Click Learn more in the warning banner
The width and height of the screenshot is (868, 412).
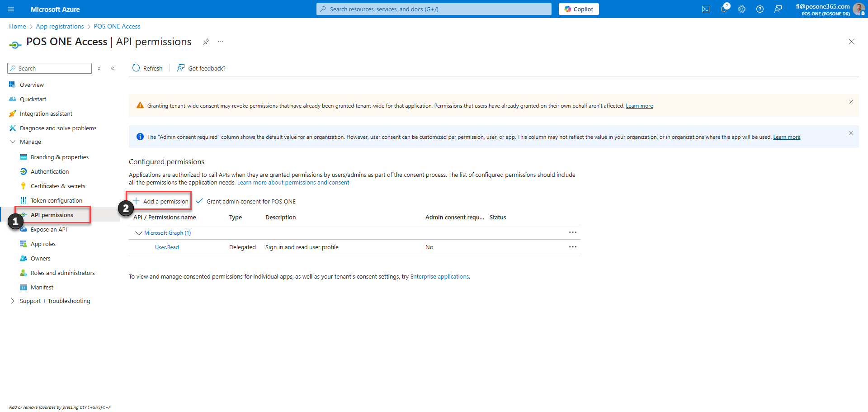pos(639,106)
